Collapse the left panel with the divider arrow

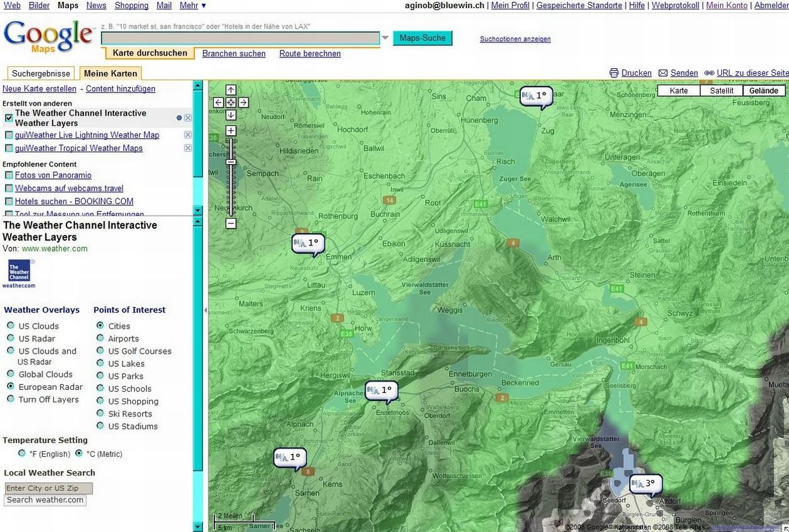click(206, 310)
